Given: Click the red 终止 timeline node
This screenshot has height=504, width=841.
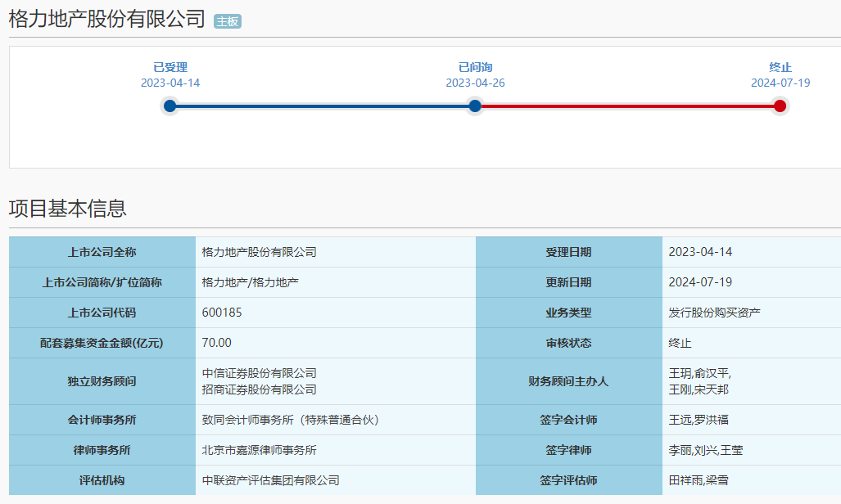Looking at the screenshot, I should pos(780,106).
